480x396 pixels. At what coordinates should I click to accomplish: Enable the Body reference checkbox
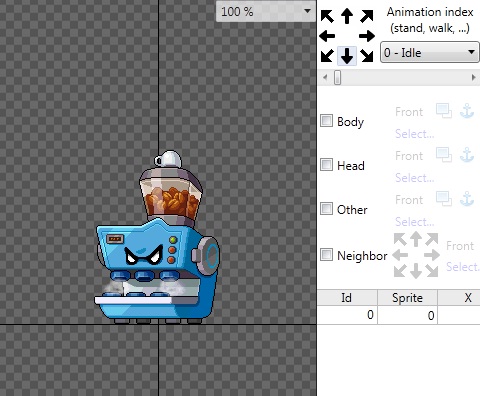click(326, 121)
